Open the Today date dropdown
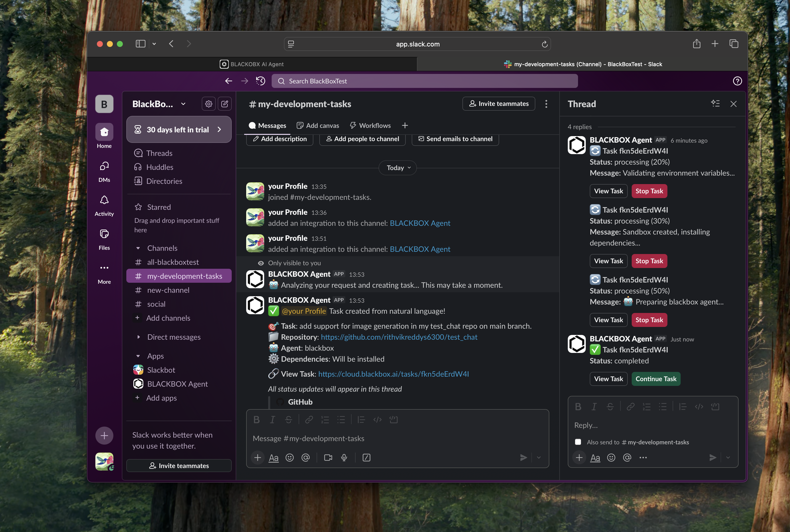The width and height of the screenshot is (790, 532). 397,168
